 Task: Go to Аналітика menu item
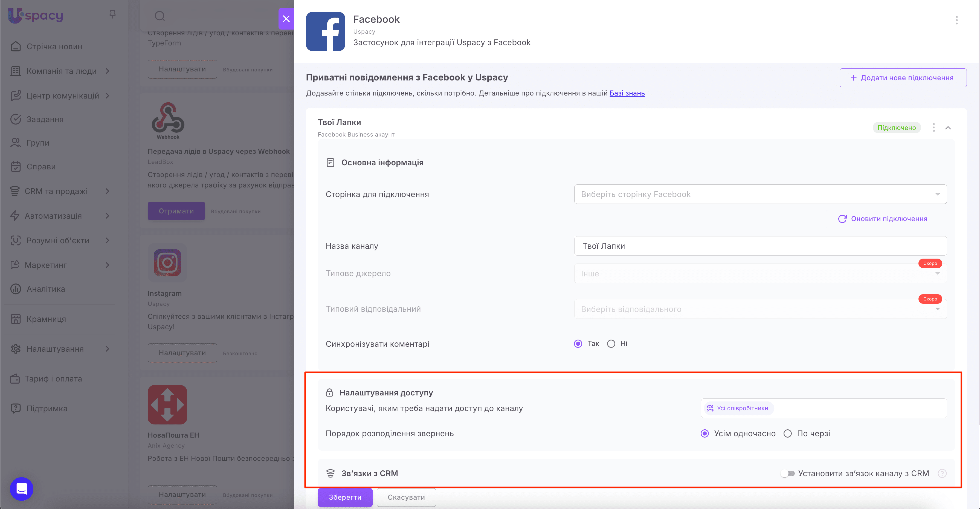pyautogui.click(x=46, y=289)
